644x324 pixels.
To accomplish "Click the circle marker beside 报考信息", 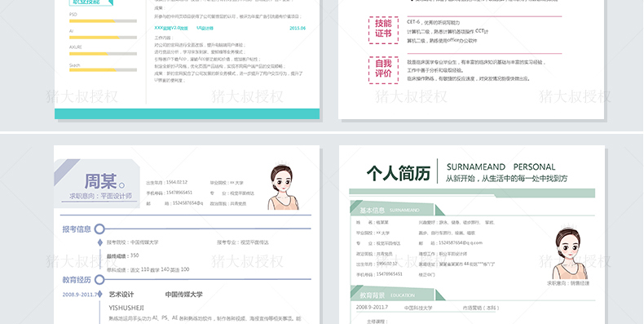I will click(x=99, y=229).
